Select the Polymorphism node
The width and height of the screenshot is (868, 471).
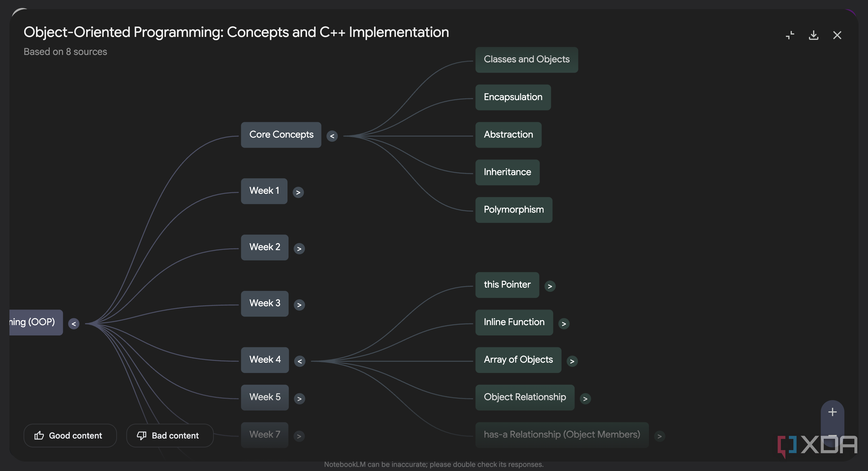pyautogui.click(x=513, y=210)
